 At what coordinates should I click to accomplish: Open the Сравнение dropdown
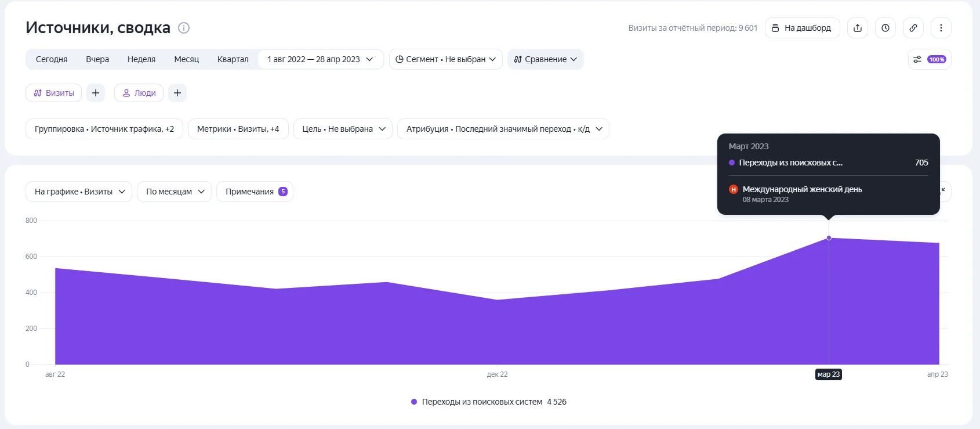[546, 59]
